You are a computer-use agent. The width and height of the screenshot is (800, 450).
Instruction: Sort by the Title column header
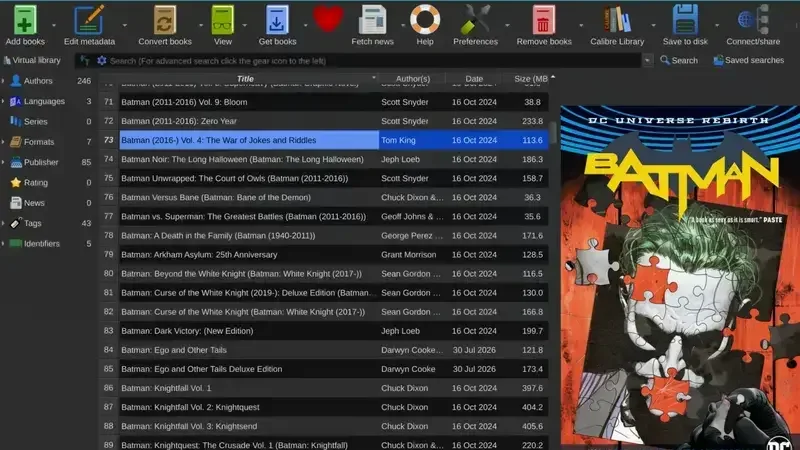pyautogui.click(x=245, y=79)
